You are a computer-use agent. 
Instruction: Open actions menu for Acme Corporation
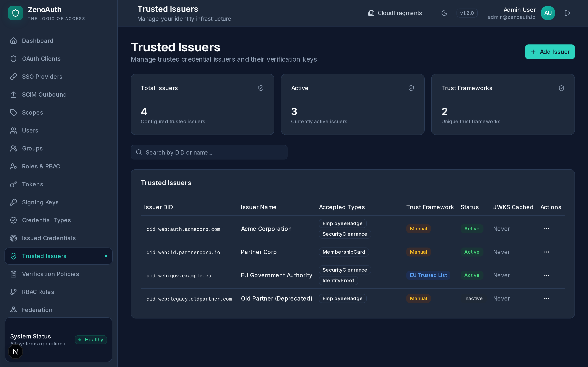[x=547, y=228]
